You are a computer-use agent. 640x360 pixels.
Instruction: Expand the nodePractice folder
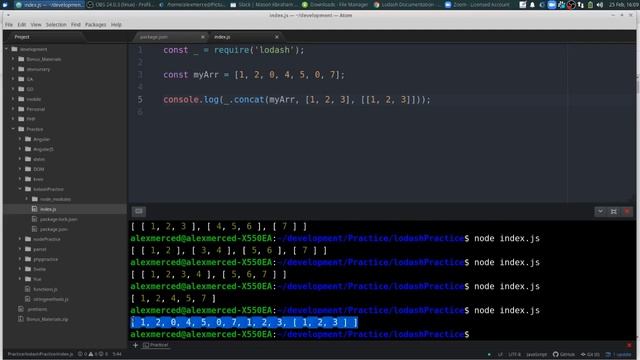(x=20, y=239)
